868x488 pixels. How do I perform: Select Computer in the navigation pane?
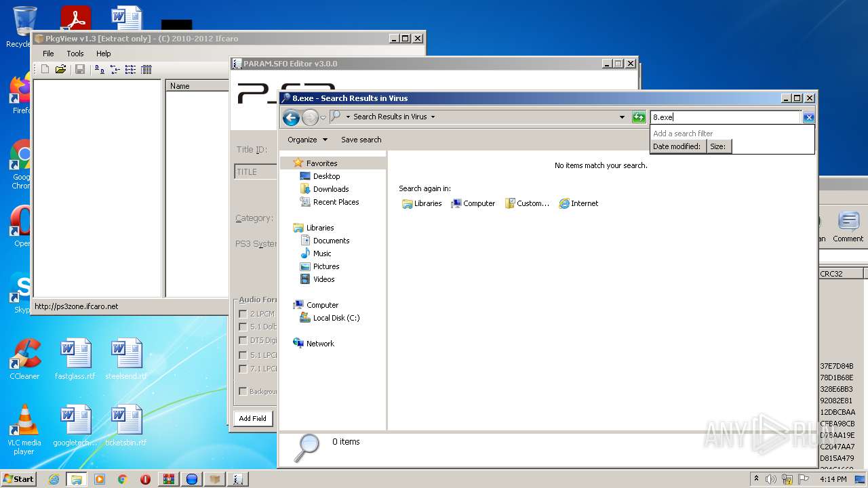tap(322, 305)
